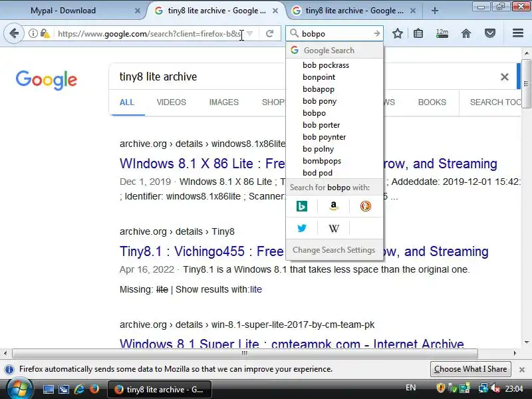The image size is (532, 399).
Task: Submit the bobpo search with arrow button
Action: (376, 33)
